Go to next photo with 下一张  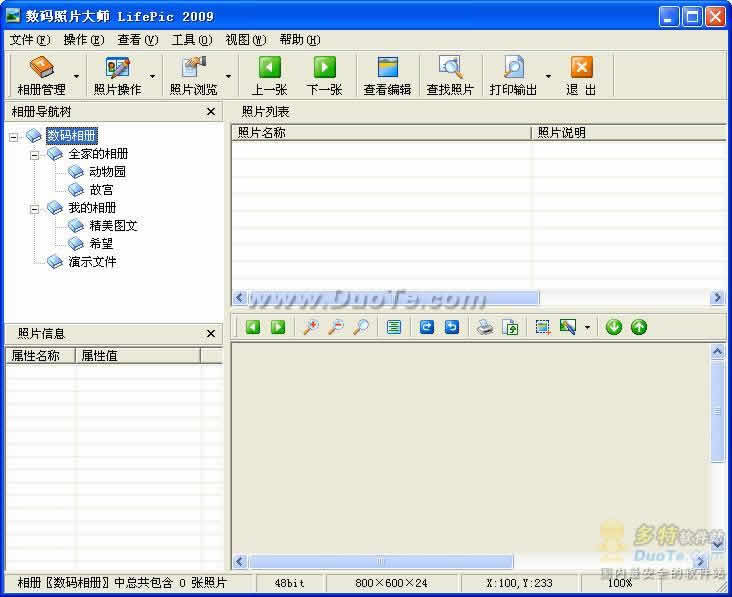[x=324, y=68]
